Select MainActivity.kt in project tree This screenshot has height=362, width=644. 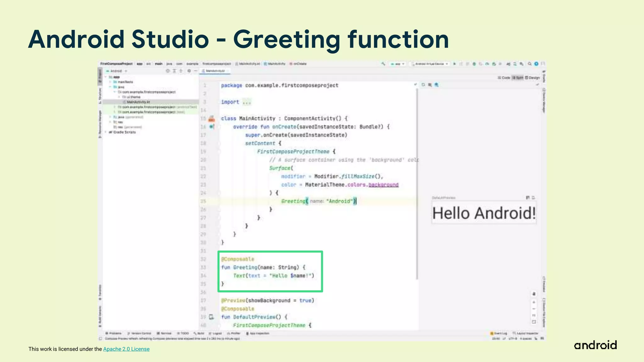click(138, 102)
